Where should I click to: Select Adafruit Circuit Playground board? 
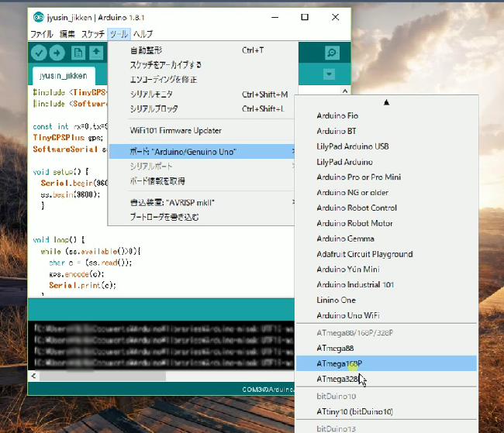click(x=386, y=254)
